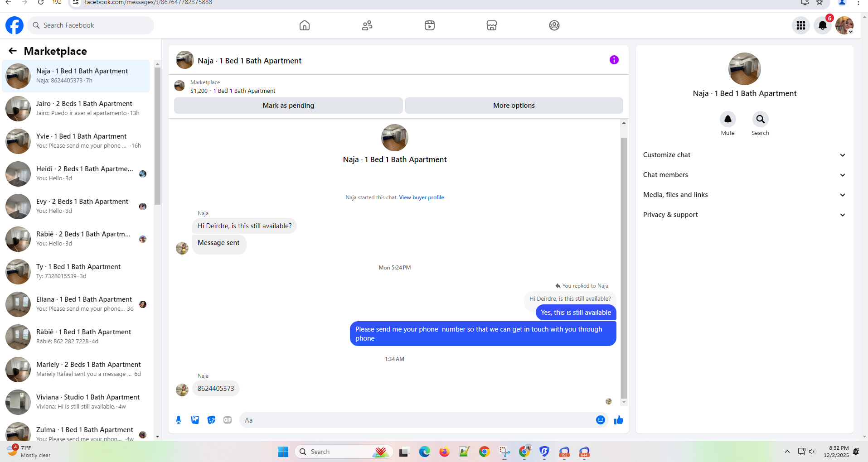Click scroll-down arrow of chat messages
This screenshot has height=462, width=868.
tap(624, 402)
